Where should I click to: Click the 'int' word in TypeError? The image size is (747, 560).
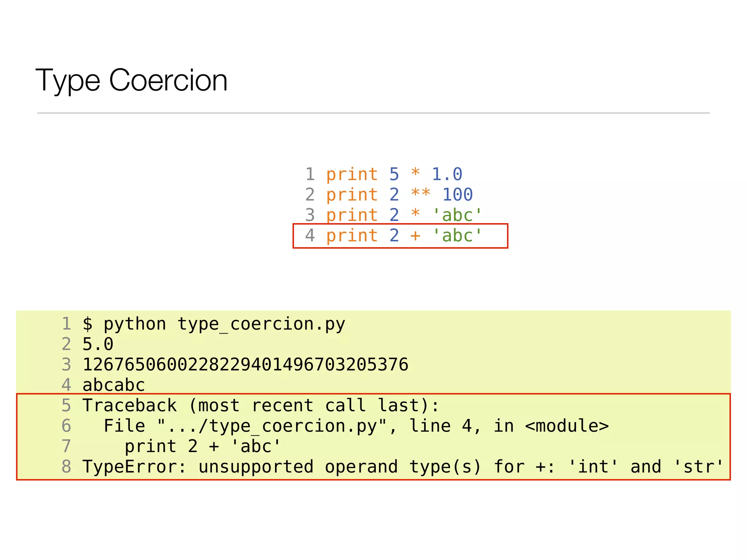593,467
